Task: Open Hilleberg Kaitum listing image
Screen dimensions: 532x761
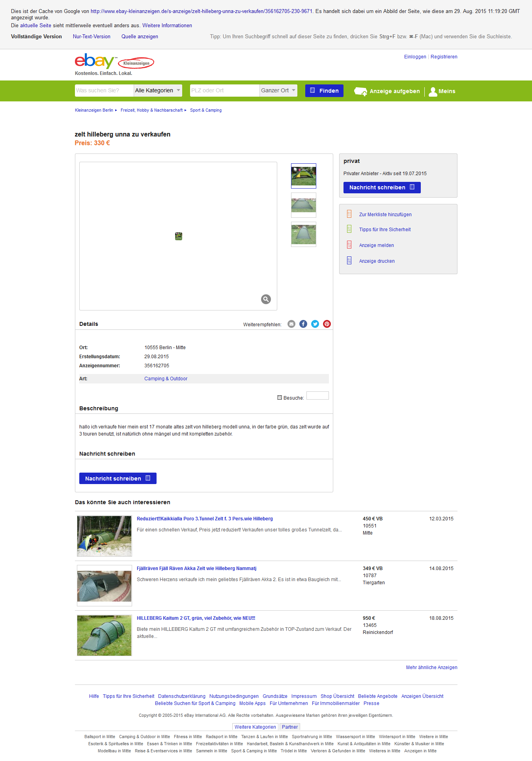Action: tap(105, 635)
